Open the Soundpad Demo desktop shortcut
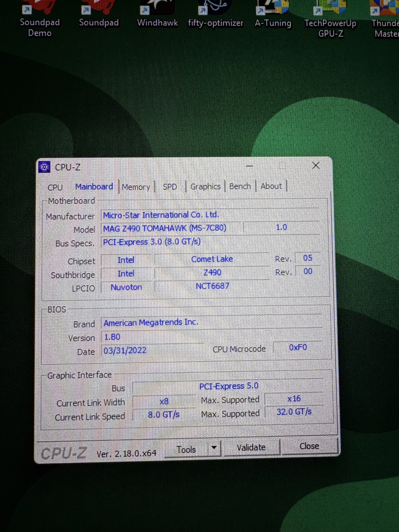The image size is (399, 532). (40, 18)
